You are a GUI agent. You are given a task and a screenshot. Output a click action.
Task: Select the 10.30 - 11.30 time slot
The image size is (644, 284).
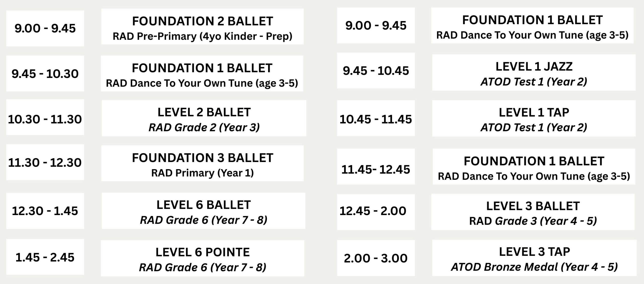[x=45, y=117]
